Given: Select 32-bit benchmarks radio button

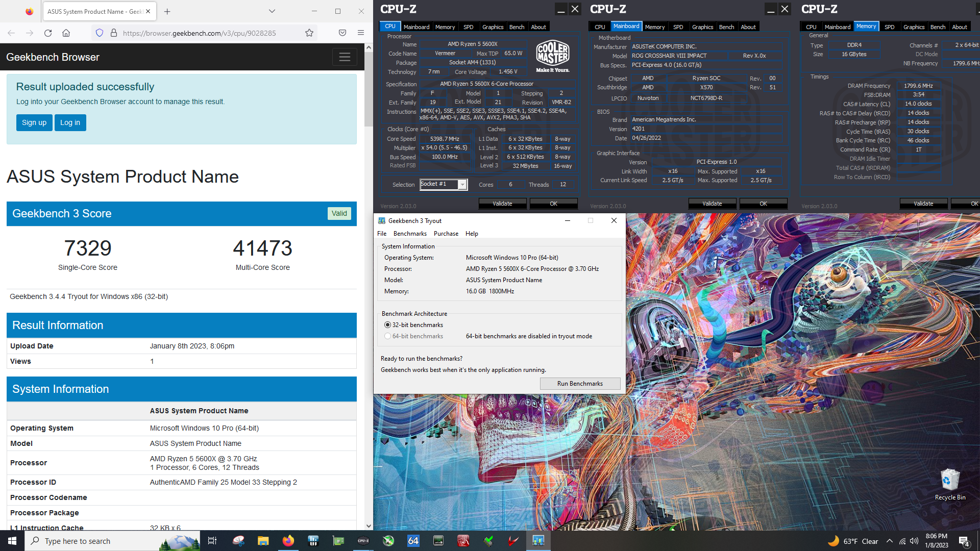Looking at the screenshot, I should [387, 325].
